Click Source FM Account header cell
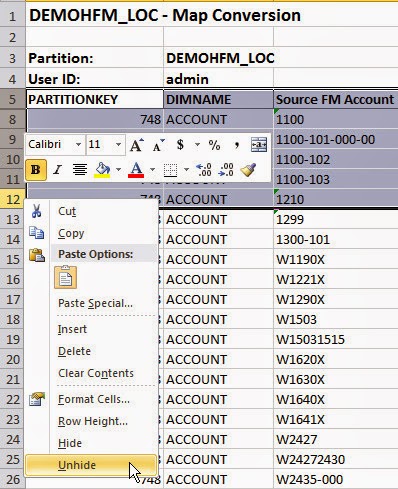This screenshot has height=489, width=398. [x=336, y=99]
